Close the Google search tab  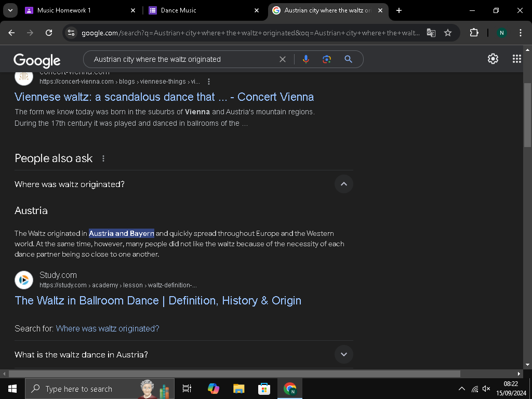380,10
